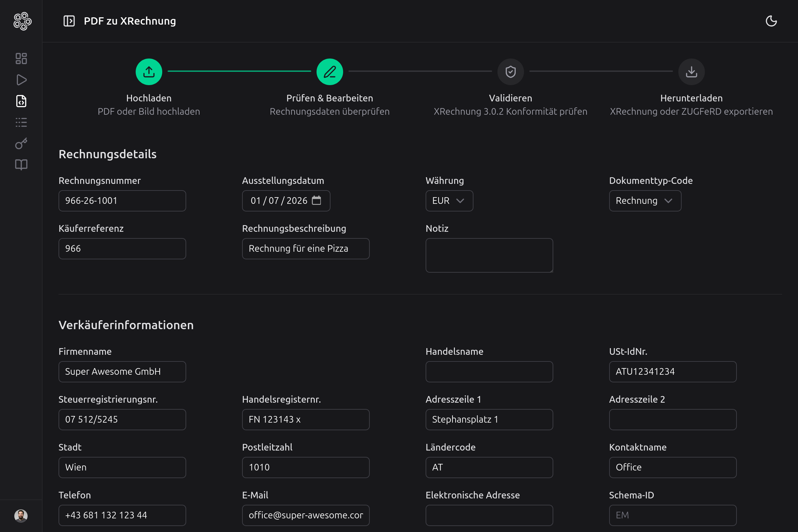
Task: Expand the Dokumenttyp-Code Rechnung dropdown
Action: pos(645,201)
